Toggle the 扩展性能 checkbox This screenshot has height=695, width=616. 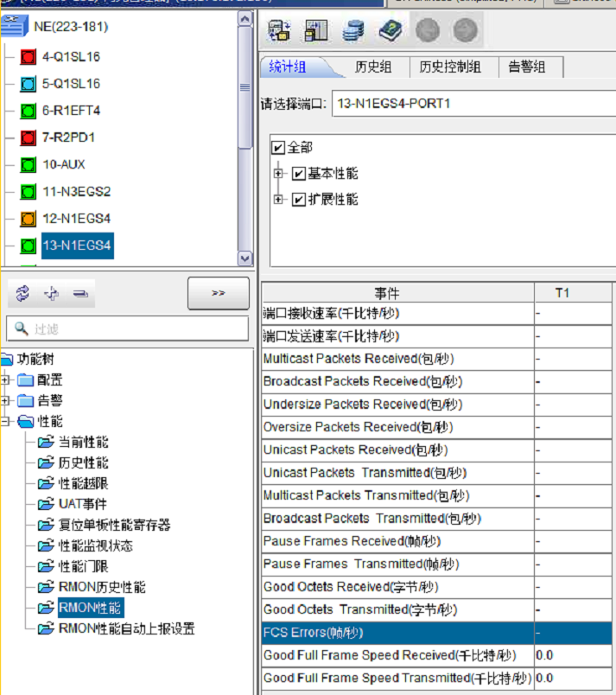click(298, 200)
